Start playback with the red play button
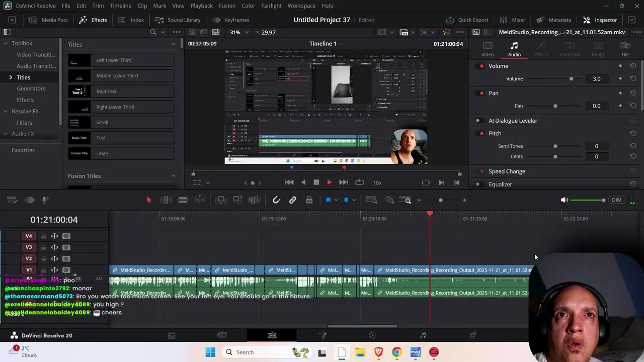 click(329, 183)
